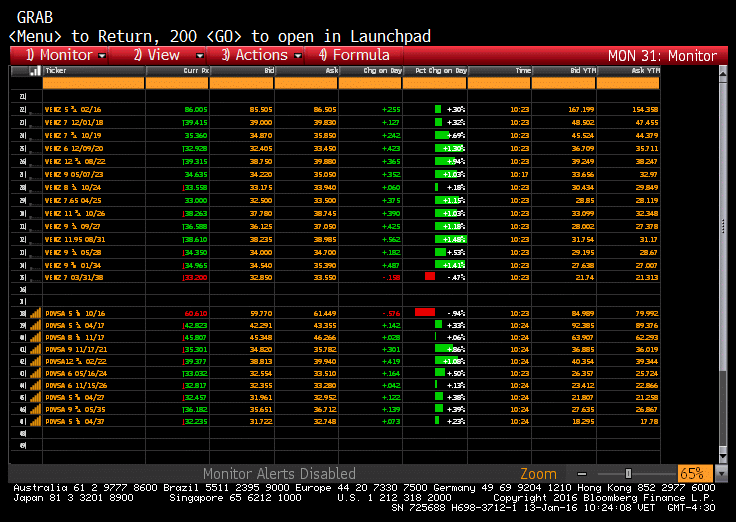Click signal bars icon for PDVSA 9 05/35 row
Screen dimensions: 736x522
(36, 409)
